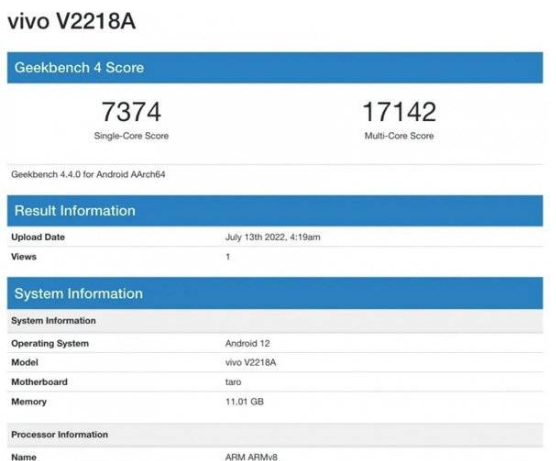Click the multi-core score 17142

point(399,111)
